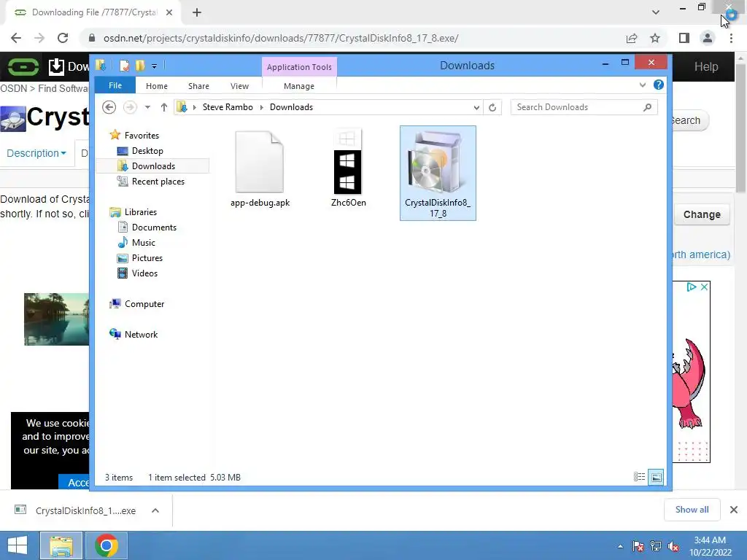Click muted volume tray icon
This screenshot has height=560, width=747.
(673, 546)
